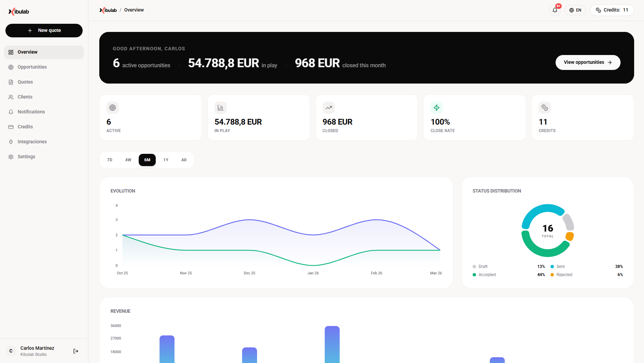644x363 pixels.
Task: Click the Accepted segment of the donut chart
Action: (x=546, y=253)
